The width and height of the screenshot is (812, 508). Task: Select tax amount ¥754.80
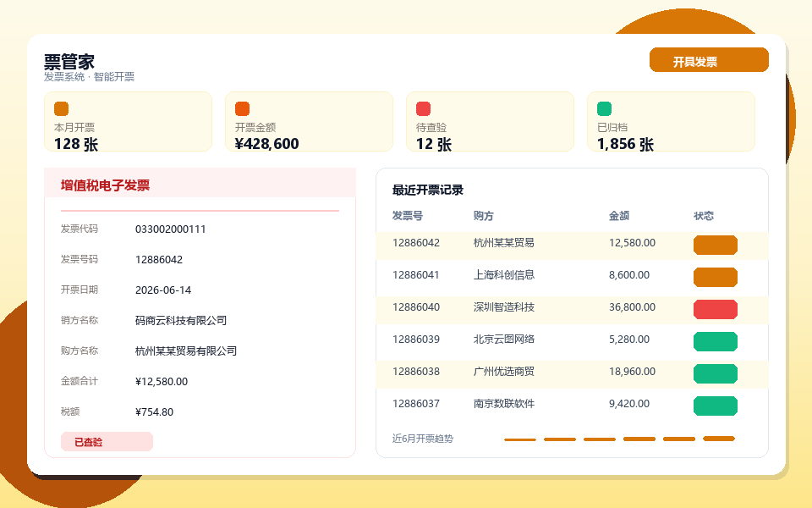coord(154,412)
